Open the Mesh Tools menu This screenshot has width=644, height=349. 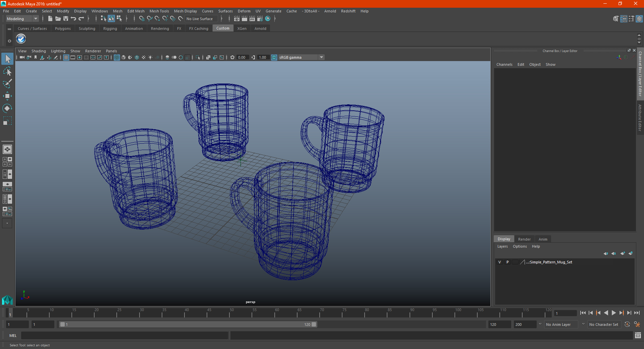point(159,11)
